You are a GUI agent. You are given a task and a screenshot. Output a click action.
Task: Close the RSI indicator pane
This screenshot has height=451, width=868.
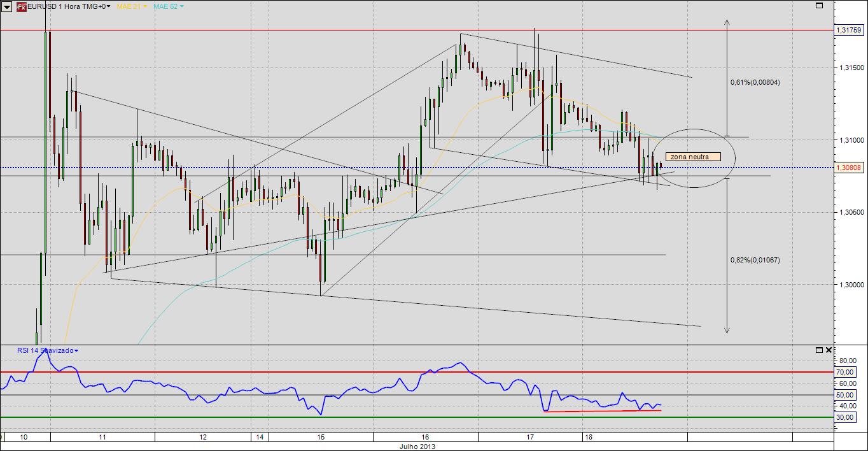point(829,350)
